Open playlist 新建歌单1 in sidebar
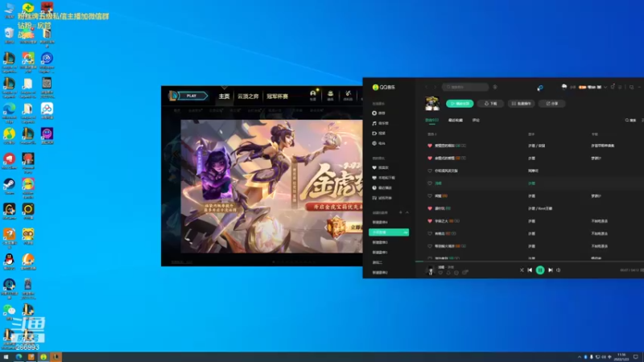Image resolution: width=644 pixels, height=362 pixels. point(380,253)
